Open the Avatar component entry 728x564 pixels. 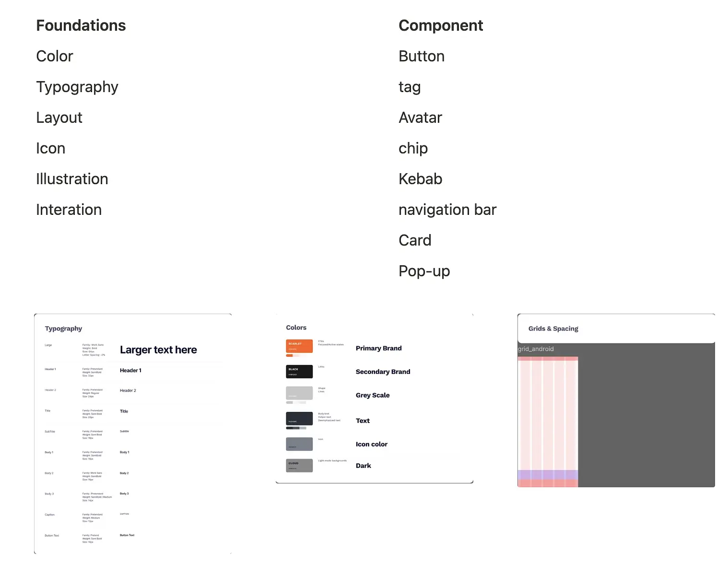pyautogui.click(x=420, y=117)
